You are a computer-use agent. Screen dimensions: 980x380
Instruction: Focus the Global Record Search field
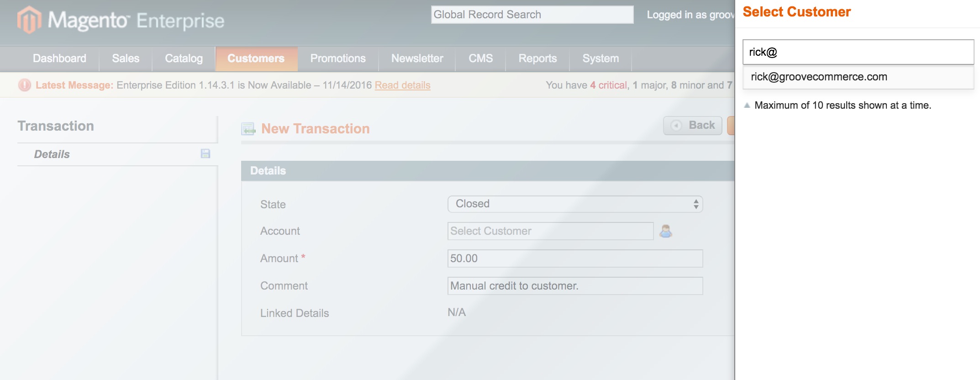click(532, 15)
